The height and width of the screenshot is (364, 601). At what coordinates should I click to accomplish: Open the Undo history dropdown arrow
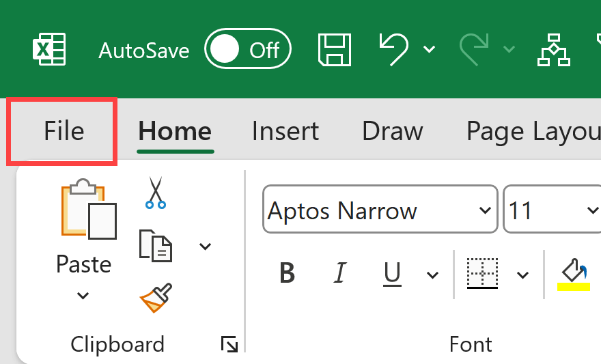point(430,49)
